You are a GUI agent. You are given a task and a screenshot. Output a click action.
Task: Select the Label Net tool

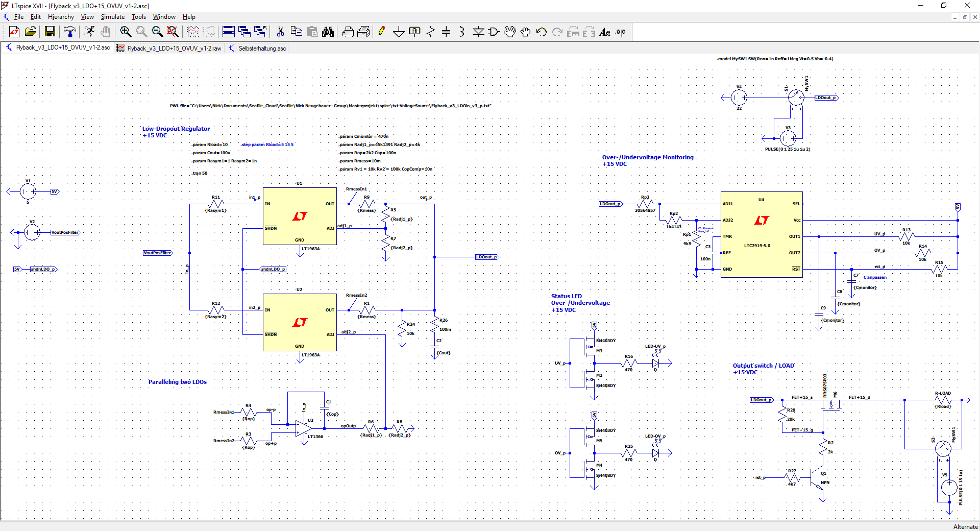(x=414, y=32)
